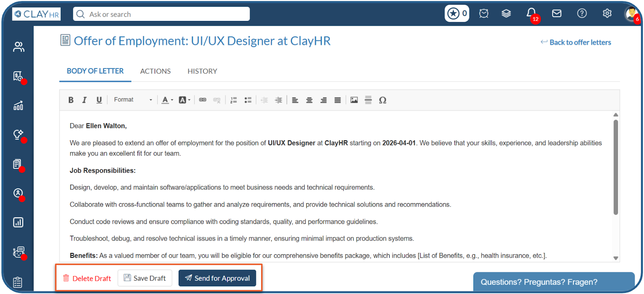
Task: Click the editor vertical scrollbar thumb
Action: point(616,167)
